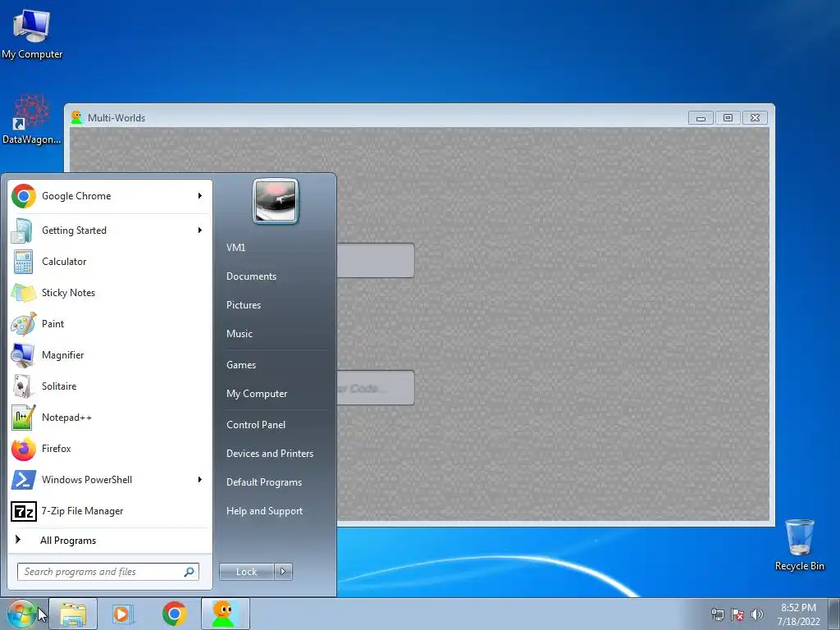The image size is (840, 630).
Task: Open Windows Media Player in taskbar
Action: point(123,614)
